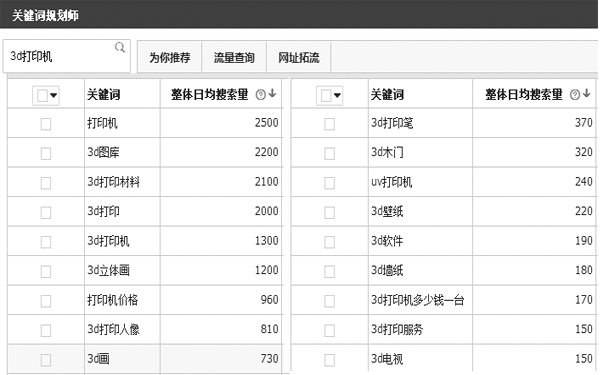The height and width of the screenshot is (375, 600).
Task: Click the search volume value 240
Action: coord(584,181)
